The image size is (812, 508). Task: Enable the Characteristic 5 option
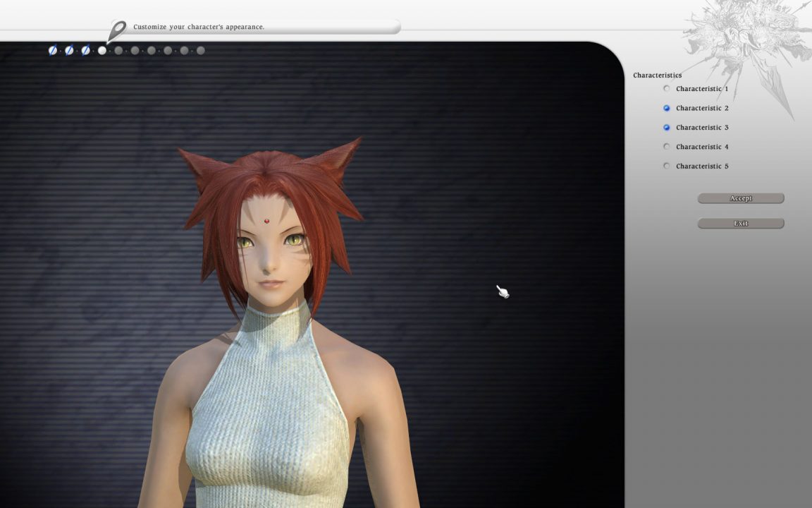667,166
